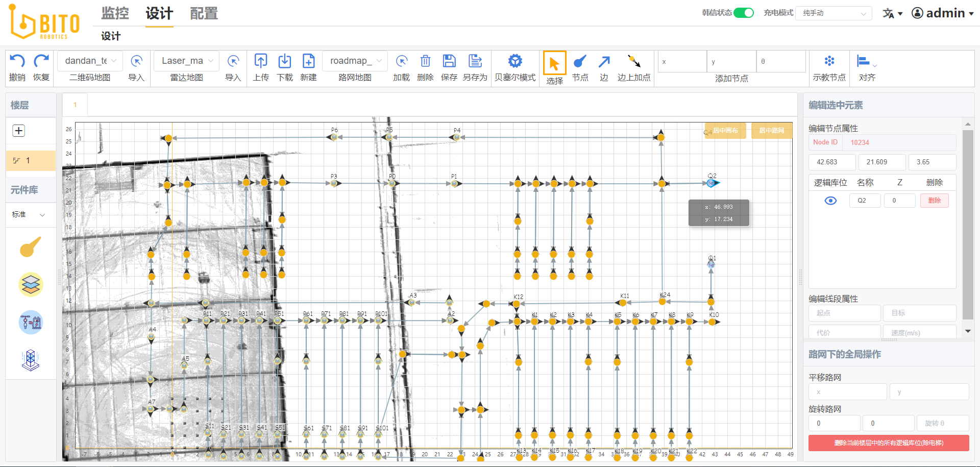Open the language switch icon
This screenshot has width=980, height=467.
pos(889,13)
